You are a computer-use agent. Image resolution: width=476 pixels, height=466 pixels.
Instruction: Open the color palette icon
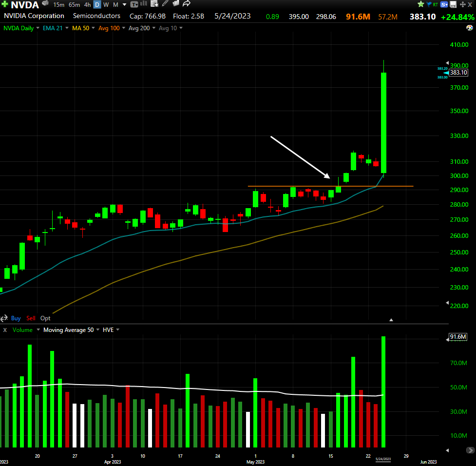pyautogui.click(x=470, y=28)
